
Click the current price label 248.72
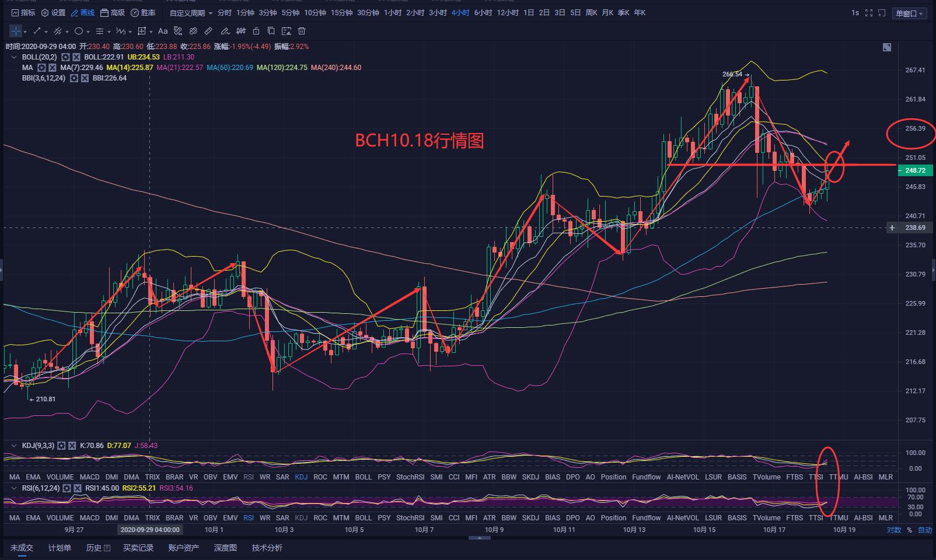pyautogui.click(x=916, y=170)
